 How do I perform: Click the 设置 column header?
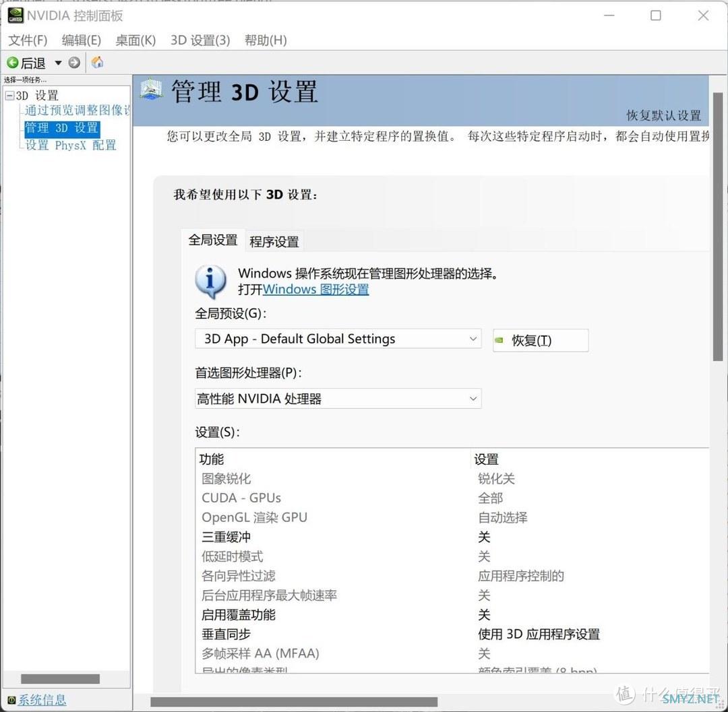(x=590, y=459)
